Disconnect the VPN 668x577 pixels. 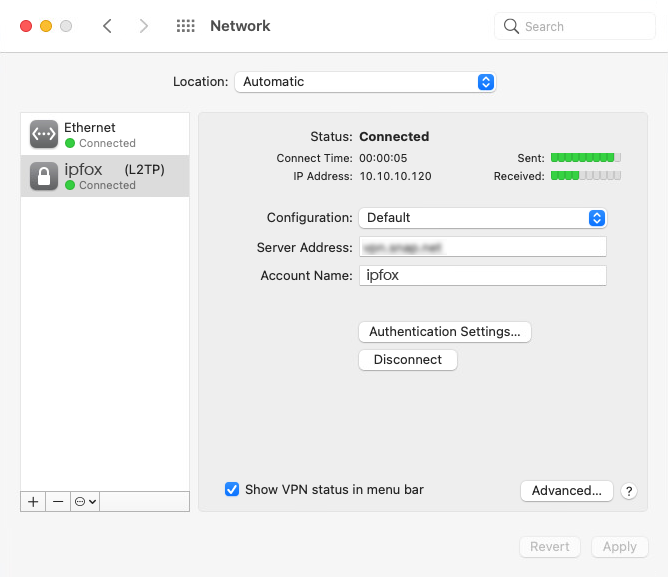(x=408, y=360)
